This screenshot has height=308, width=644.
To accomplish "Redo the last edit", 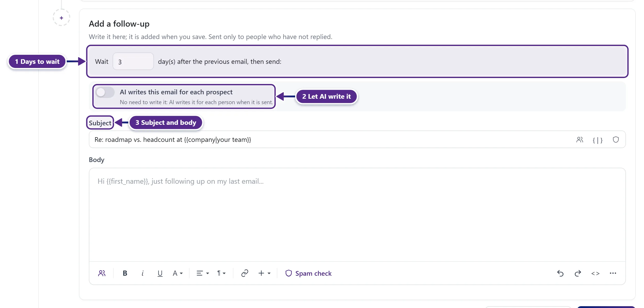I will pyautogui.click(x=578, y=273).
